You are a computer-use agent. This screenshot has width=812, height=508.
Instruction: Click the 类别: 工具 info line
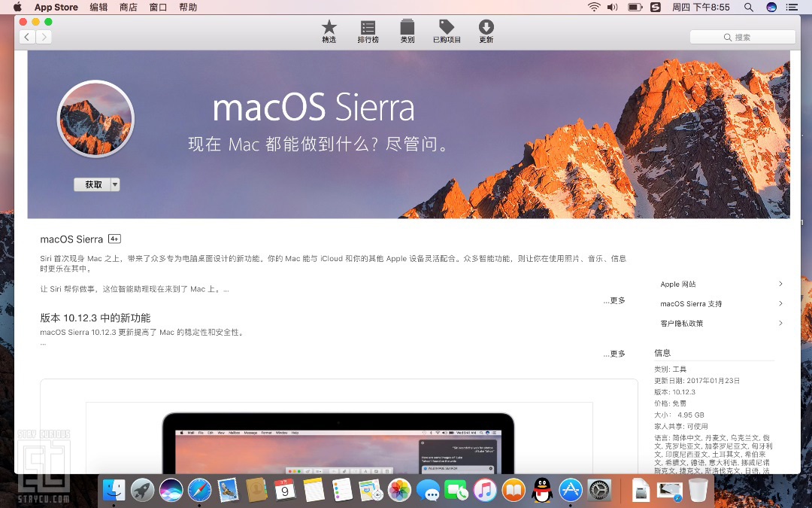tap(670, 369)
